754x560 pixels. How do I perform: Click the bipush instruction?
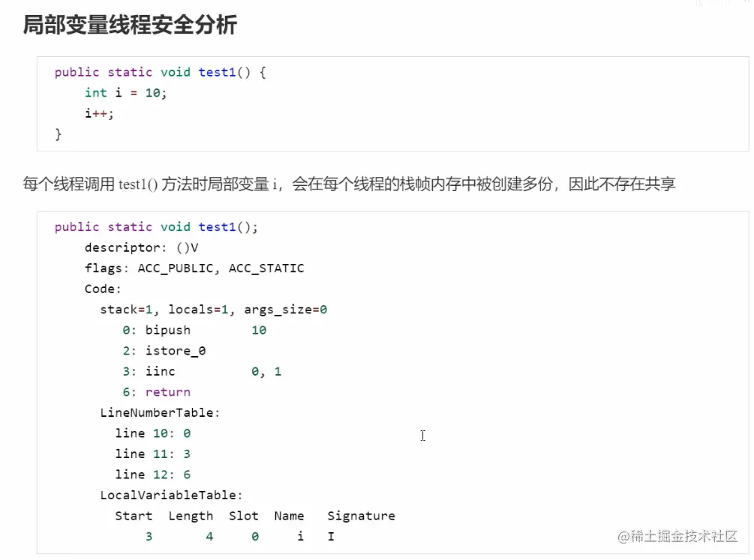tap(168, 330)
